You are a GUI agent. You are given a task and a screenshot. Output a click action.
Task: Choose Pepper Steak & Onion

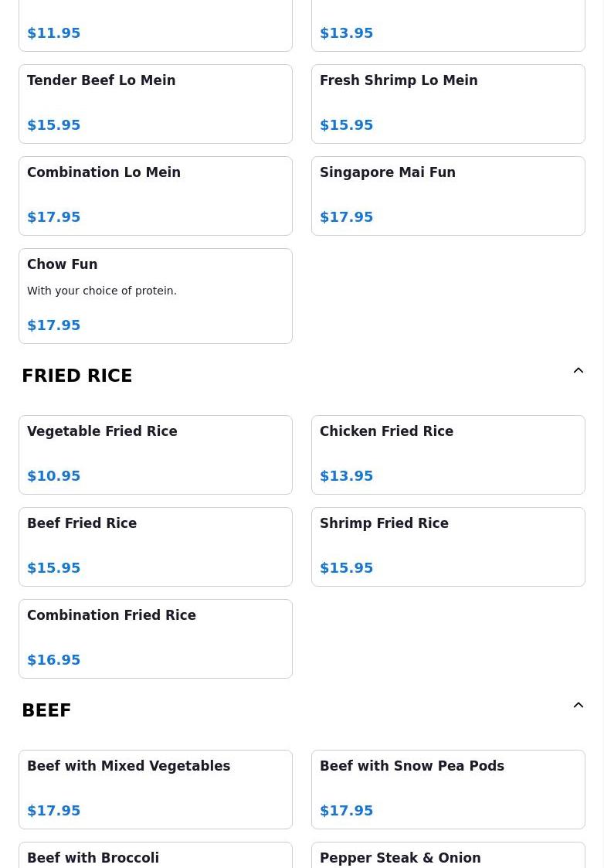click(x=448, y=856)
